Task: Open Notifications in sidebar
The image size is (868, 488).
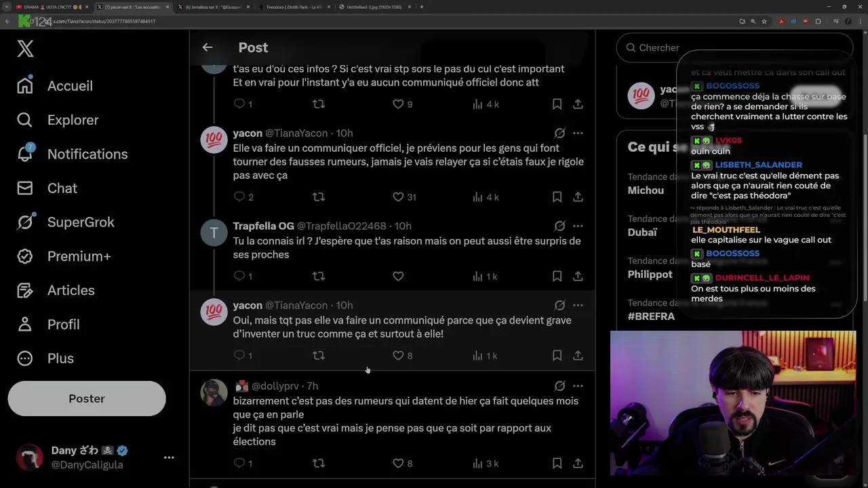Action: click(x=72, y=154)
